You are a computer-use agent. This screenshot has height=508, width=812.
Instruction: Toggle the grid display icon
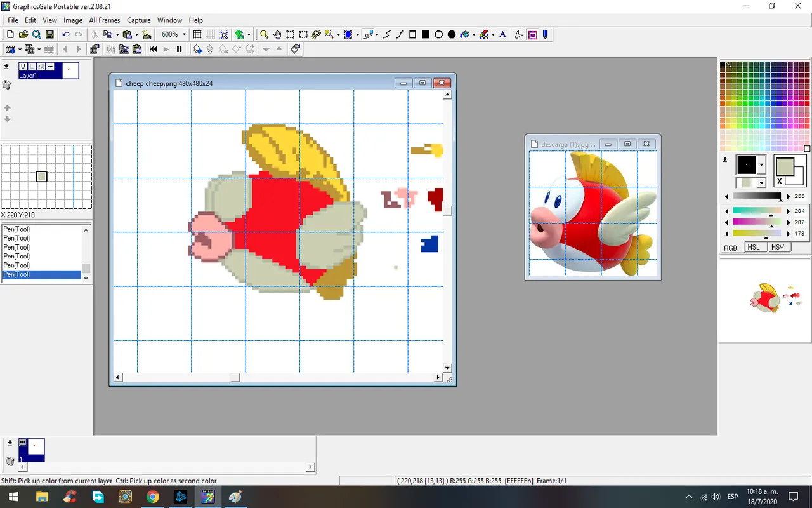pyautogui.click(x=197, y=34)
